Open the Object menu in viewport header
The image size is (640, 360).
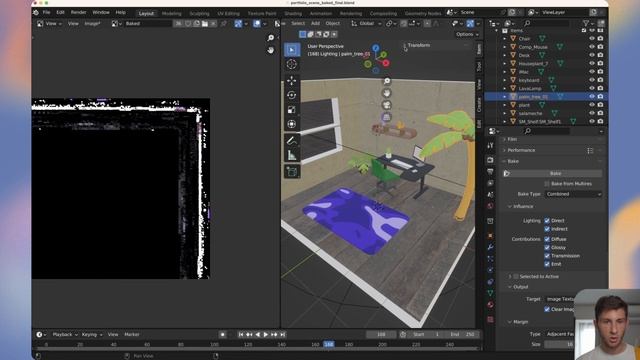point(333,24)
